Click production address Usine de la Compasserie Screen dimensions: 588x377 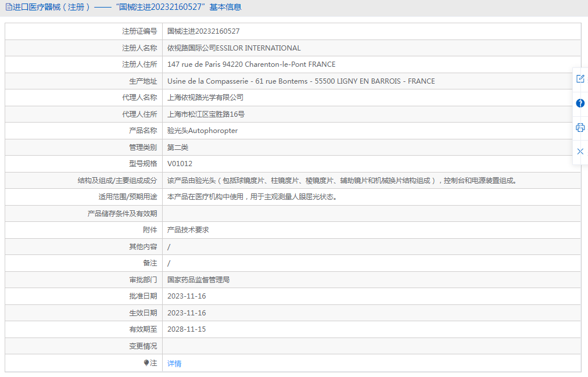(301, 81)
